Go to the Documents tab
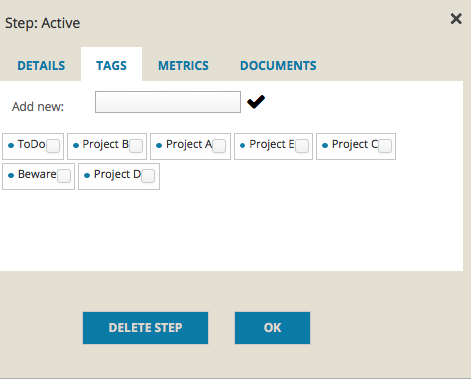Viewport: 471px width, 379px height. 278,66
